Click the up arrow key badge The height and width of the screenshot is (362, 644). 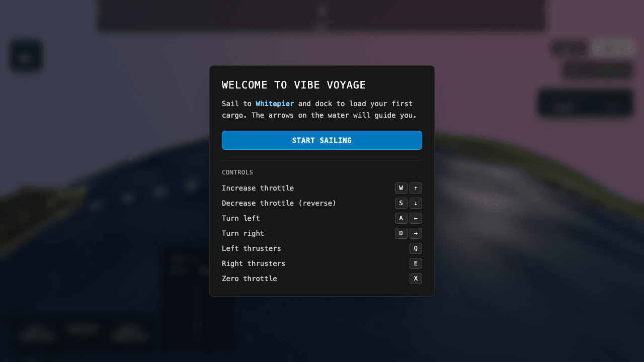[x=416, y=188]
